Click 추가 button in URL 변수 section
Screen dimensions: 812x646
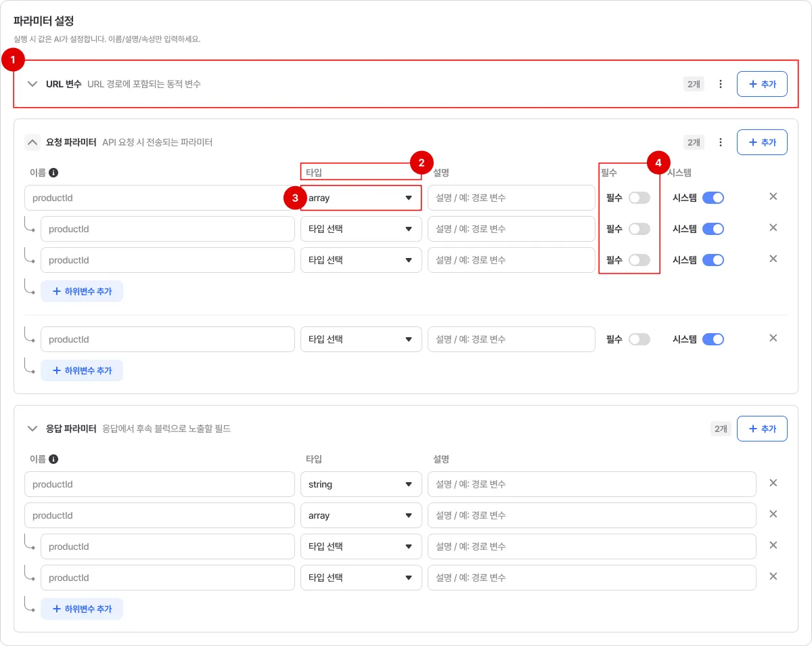pyautogui.click(x=762, y=84)
